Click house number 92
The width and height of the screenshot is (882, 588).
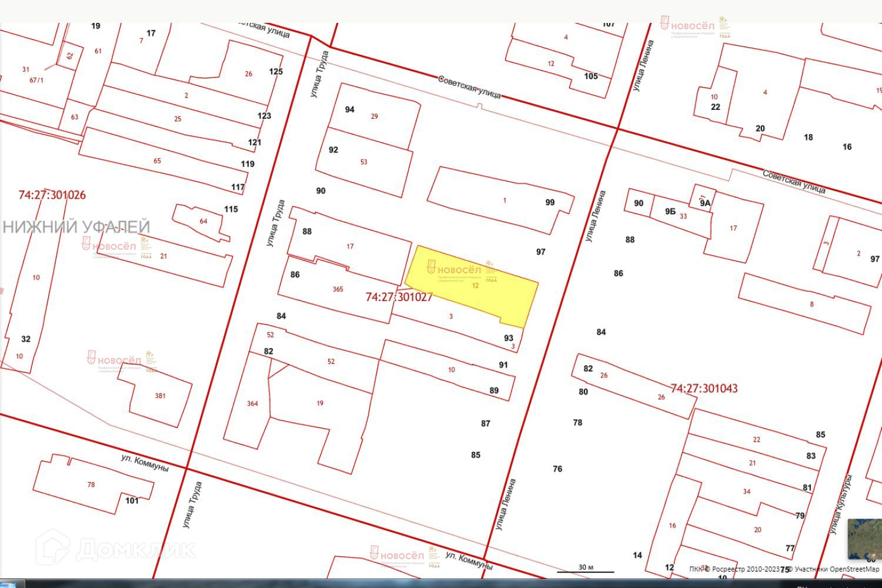(333, 150)
